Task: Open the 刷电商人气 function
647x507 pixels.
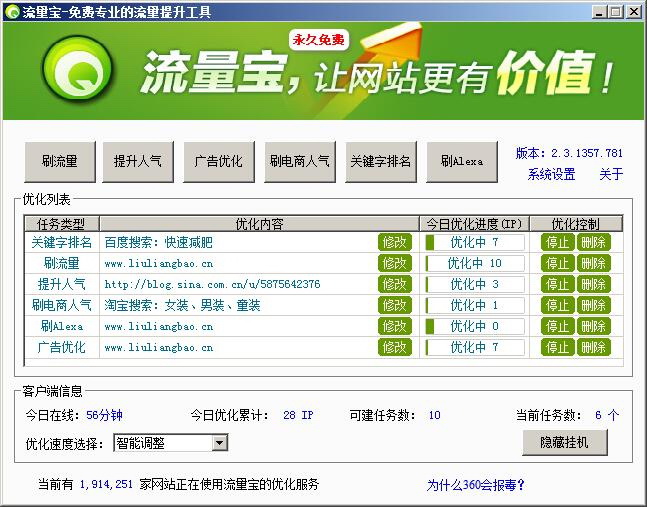Action: [300, 161]
